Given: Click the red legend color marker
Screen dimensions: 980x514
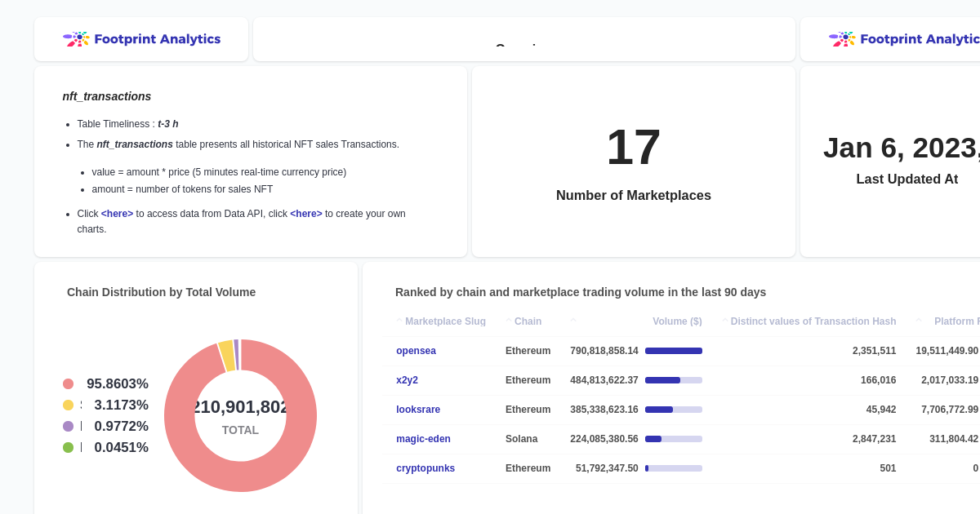Looking at the screenshot, I should pos(69,383).
